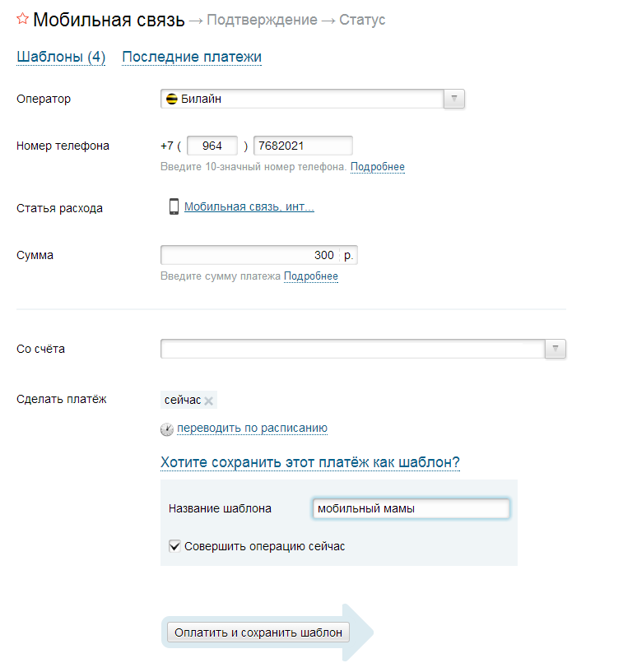Expand the 'Со счёта' account dropdown
The image size is (623, 672).
click(x=556, y=349)
